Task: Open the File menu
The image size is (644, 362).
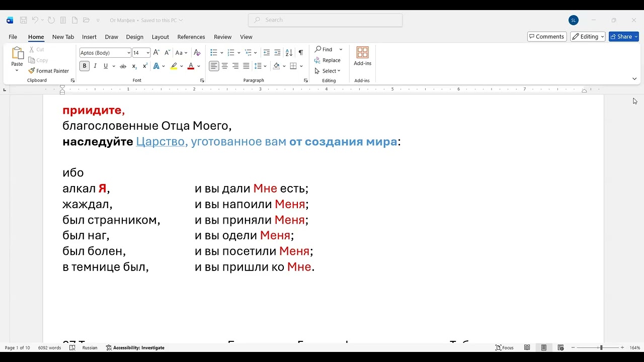Action: point(13,37)
